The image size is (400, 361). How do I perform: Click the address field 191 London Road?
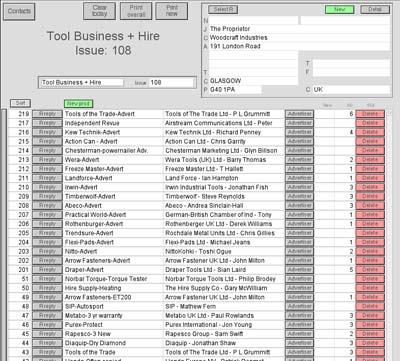tap(299, 46)
